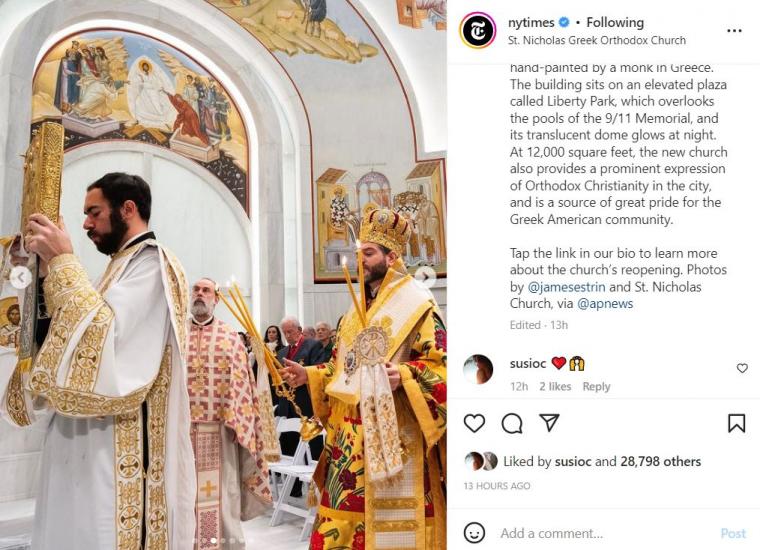
Task: Open the three-dot more options menu
Action: click(734, 31)
